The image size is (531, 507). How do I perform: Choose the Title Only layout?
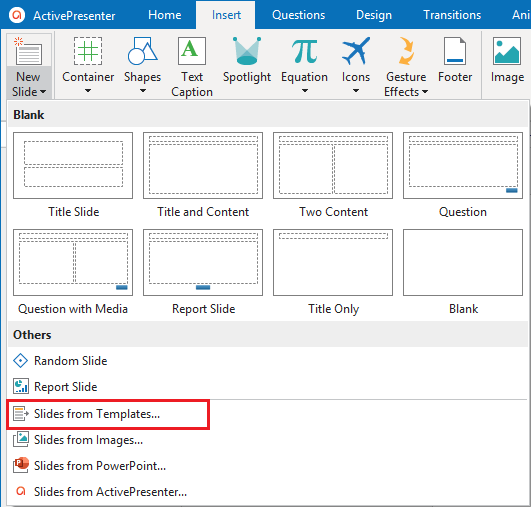pos(333,262)
